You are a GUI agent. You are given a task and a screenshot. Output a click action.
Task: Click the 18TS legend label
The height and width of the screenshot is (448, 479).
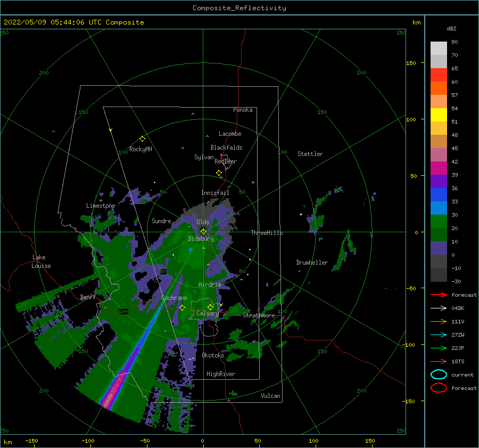[458, 362]
